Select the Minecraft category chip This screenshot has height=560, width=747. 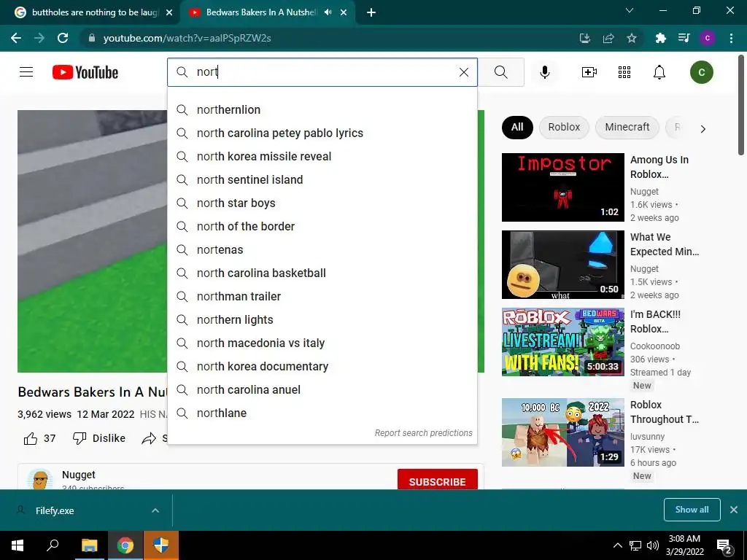627,127
